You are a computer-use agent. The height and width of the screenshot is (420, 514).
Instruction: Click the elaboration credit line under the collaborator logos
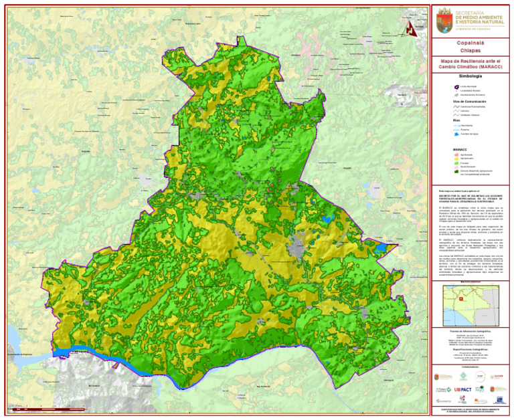[x=470, y=411]
